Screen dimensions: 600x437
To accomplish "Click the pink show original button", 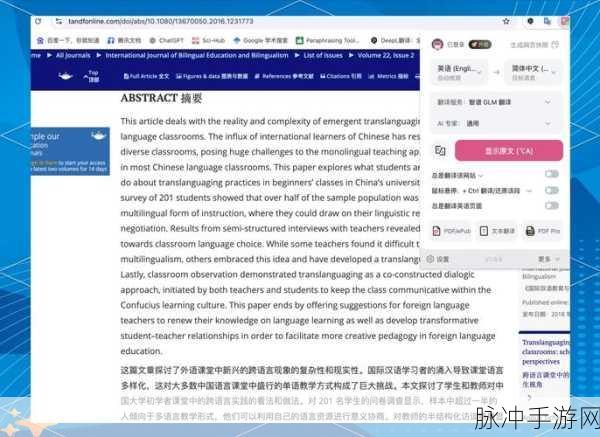I will point(509,150).
